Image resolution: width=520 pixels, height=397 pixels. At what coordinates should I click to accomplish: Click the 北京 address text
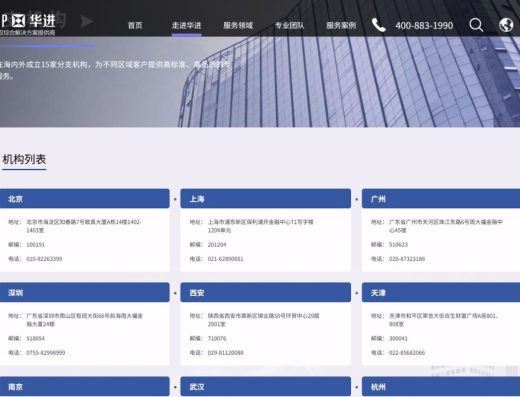84,226
